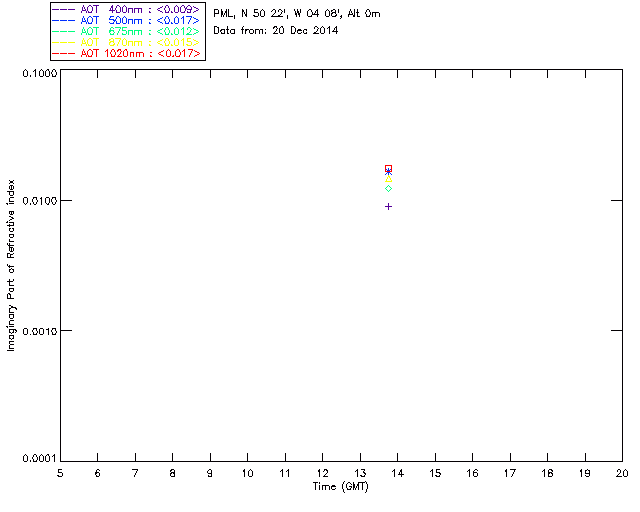Click the 0.1000 y-axis label
This screenshot has width=640, height=512.
point(40,73)
